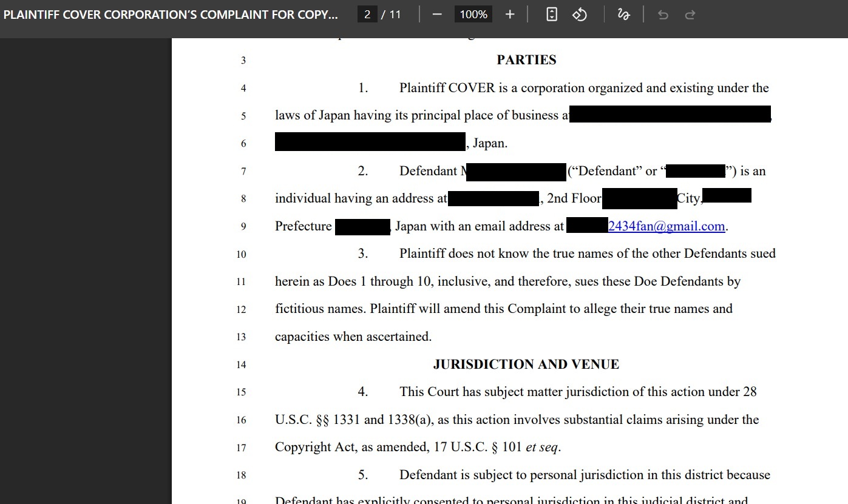Zoom out using the minus button
The height and width of the screenshot is (504, 848).
coord(437,15)
